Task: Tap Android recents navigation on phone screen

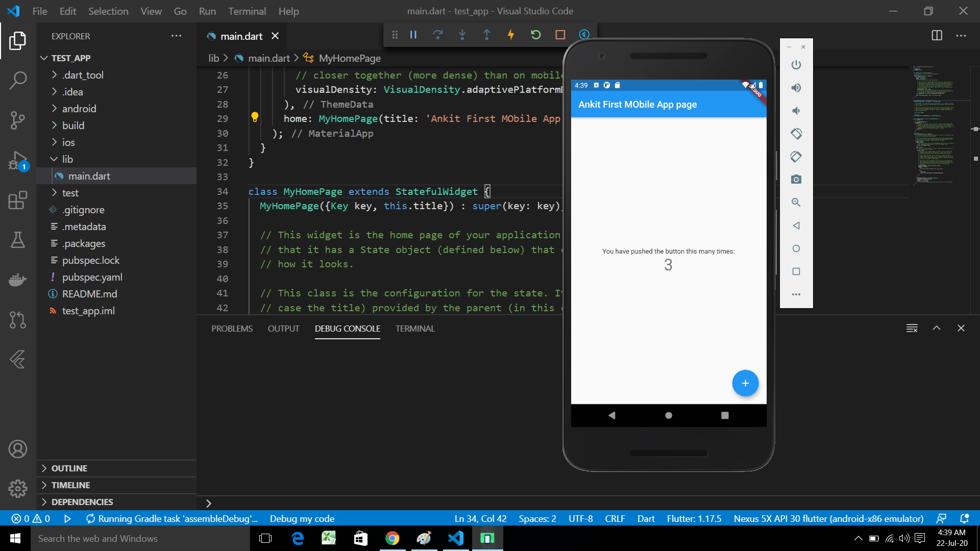Action: (725, 415)
